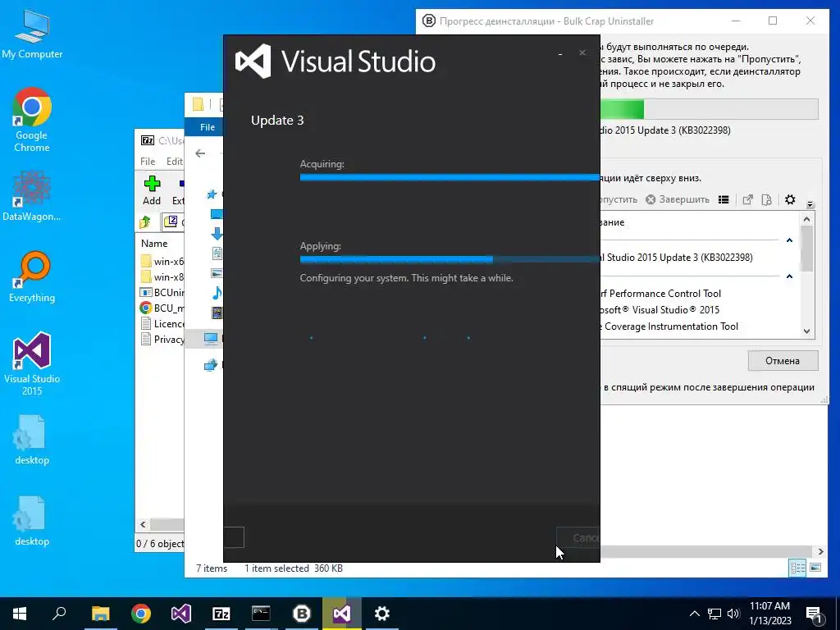
Task: Select Pictures icon in Explorer sidebar
Action: (217, 273)
